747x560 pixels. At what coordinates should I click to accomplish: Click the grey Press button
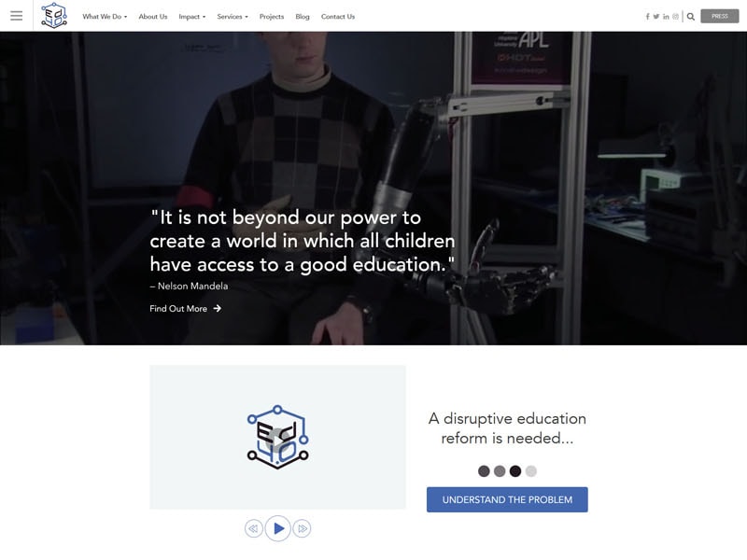[719, 16]
